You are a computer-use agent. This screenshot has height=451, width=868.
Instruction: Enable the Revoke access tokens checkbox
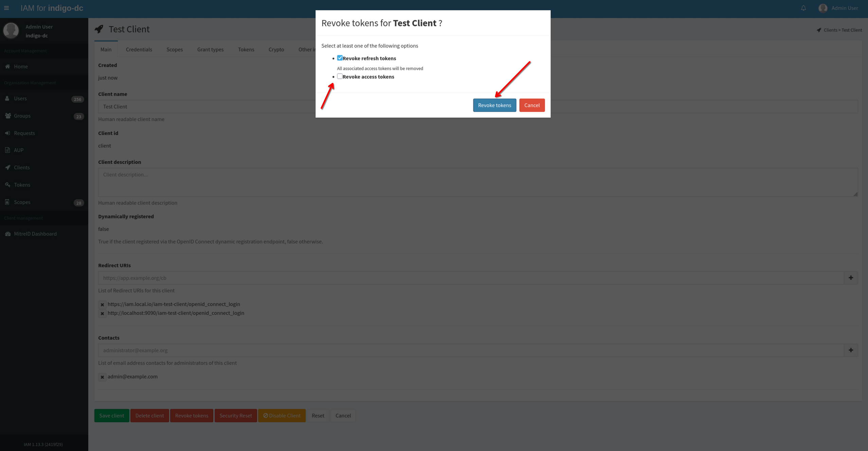tap(340, 76)
